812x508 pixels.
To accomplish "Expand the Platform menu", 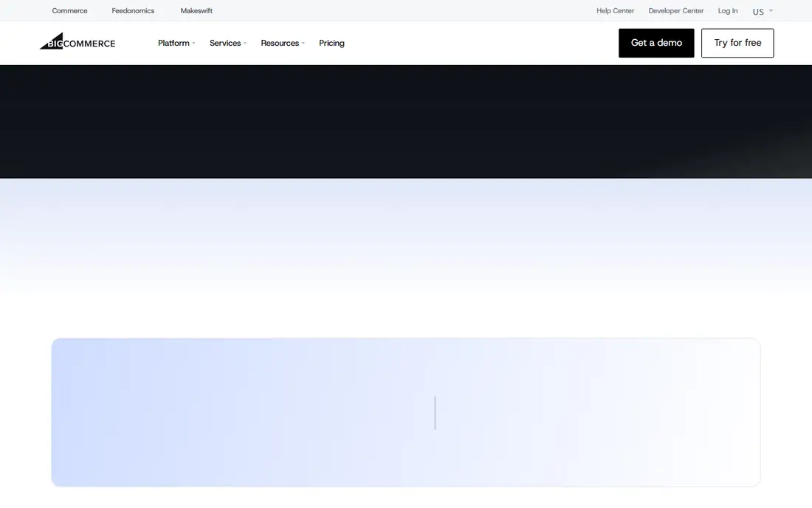I will pyautogui.click(x=176, y=43).
